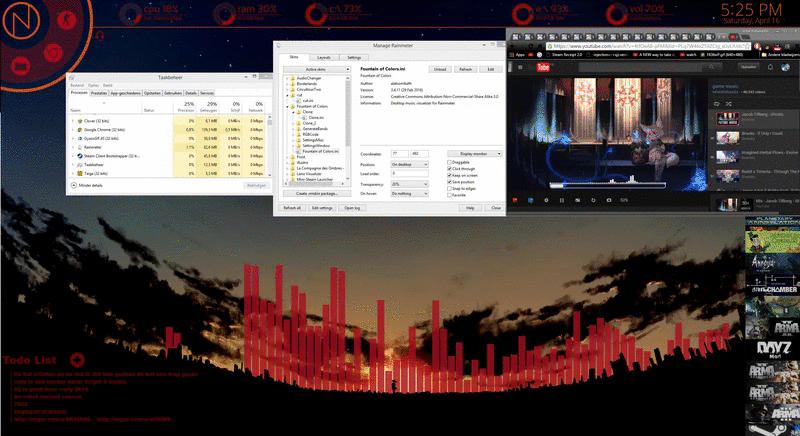Open the Position On desktop dropdown

410,165
